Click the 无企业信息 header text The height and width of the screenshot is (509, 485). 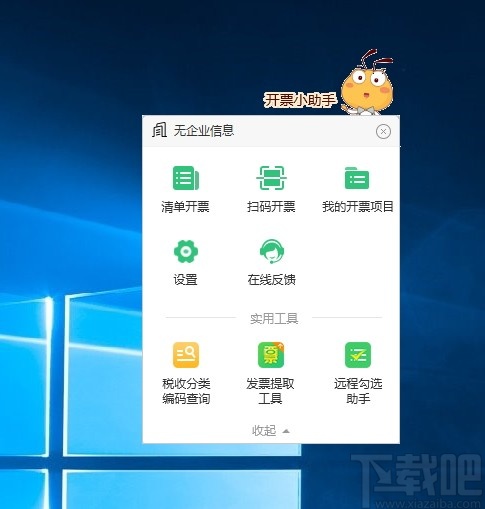pyautogui.click(x=204, y=130)
